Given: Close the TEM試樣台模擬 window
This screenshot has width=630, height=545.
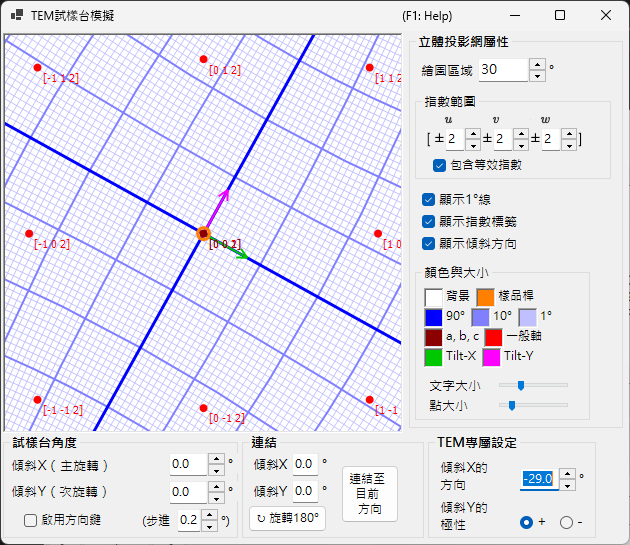Looking at the screenshot, I should click(x=606, y=15).
